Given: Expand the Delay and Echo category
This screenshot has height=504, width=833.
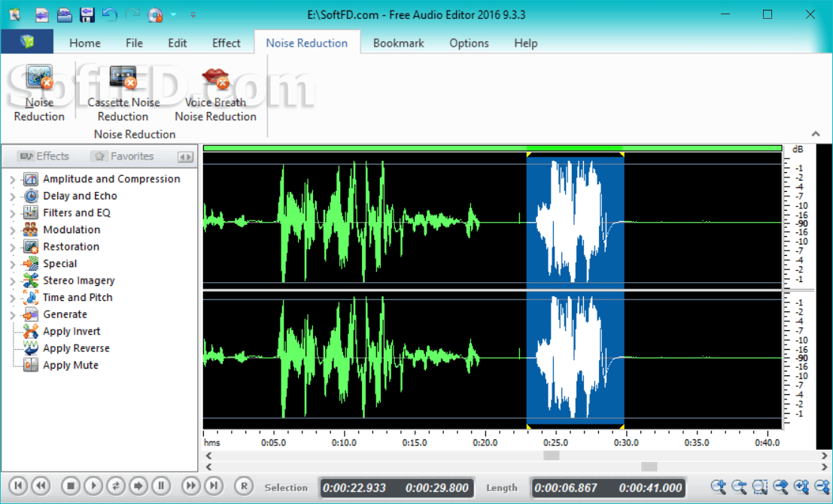Looking at the screenshot, I should click(x=13, y=197).
